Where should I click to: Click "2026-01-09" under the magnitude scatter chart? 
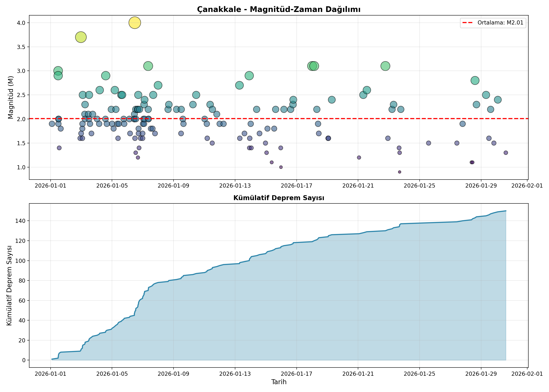tap(174, 186)
